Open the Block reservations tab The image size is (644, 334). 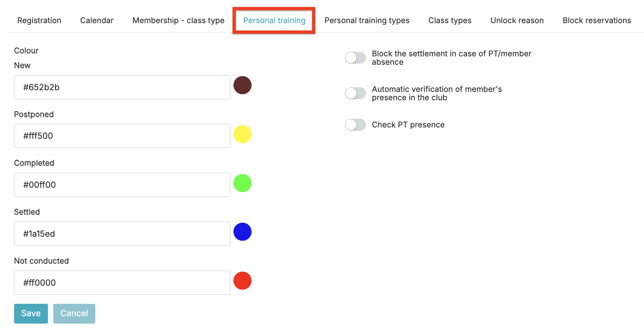(x=597, y=20)
